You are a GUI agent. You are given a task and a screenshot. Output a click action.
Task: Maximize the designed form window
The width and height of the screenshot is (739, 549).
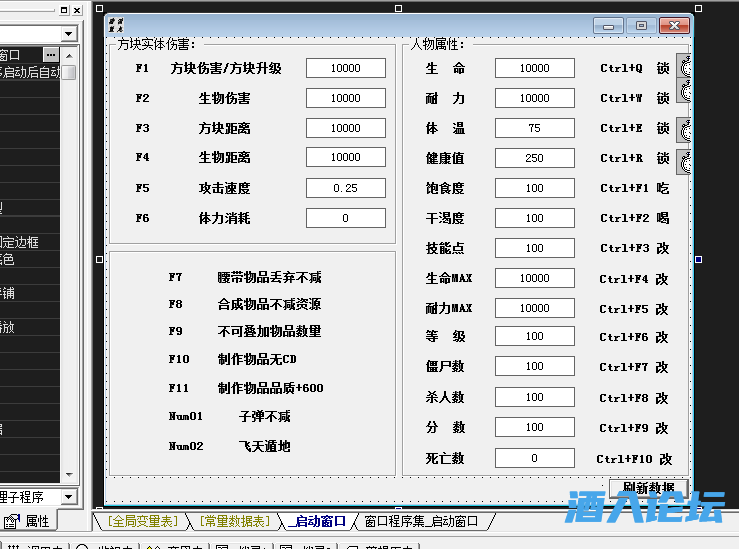pyautogui.click(x=641, y=25)
